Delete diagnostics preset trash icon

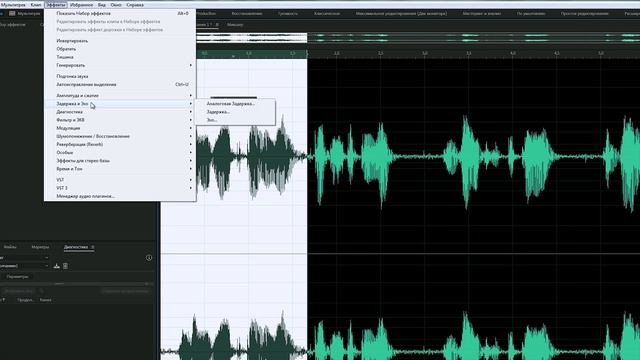65,266
